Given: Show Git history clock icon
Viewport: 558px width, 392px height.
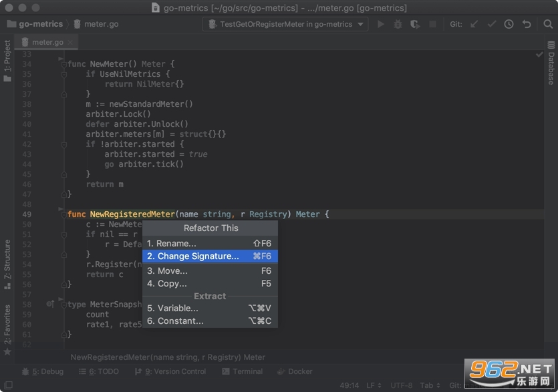Looking at the screenshot, I should pos(509,24).
